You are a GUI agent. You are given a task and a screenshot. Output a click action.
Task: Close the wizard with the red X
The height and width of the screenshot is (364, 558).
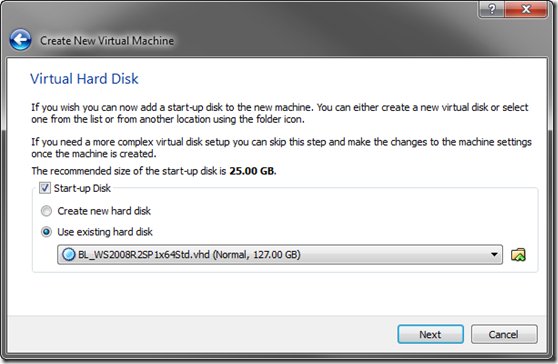coord(526,9)
